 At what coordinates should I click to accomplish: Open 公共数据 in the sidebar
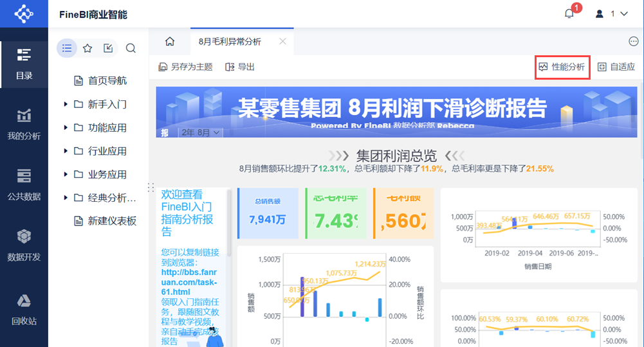(x=24, y=185)
